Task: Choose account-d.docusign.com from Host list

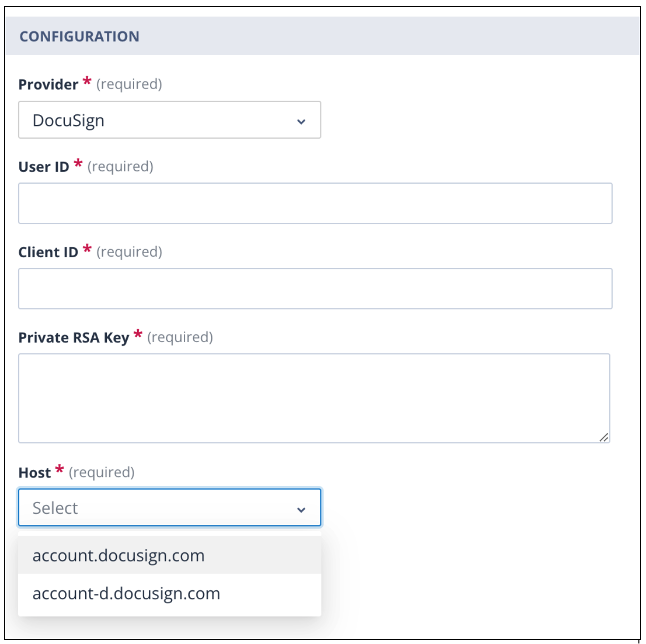Action: (170, 593)
